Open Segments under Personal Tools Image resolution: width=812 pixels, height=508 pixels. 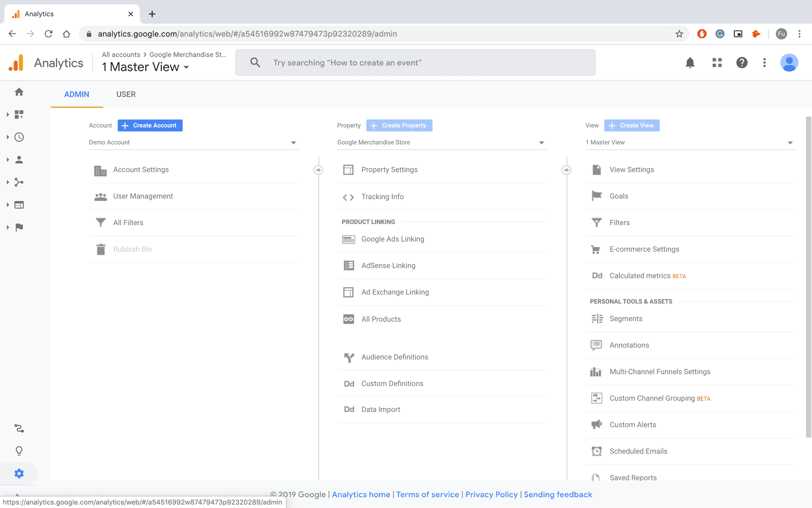point(691,319)
